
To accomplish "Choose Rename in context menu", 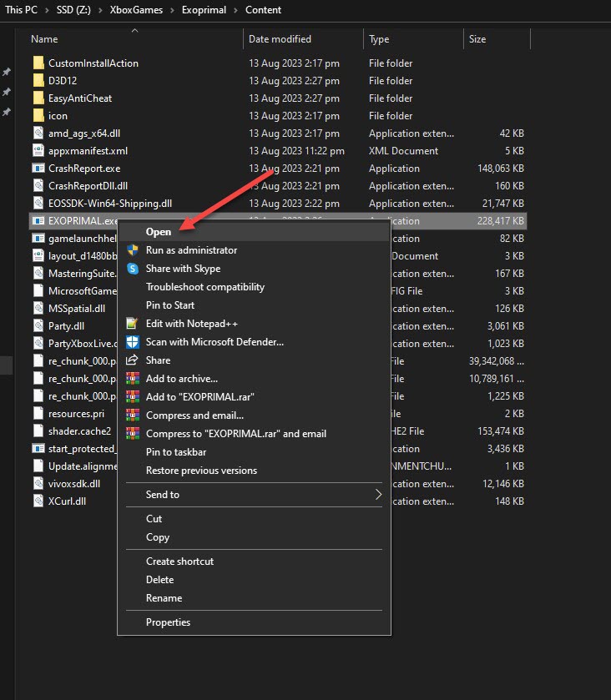I will (x=254, y=597).
